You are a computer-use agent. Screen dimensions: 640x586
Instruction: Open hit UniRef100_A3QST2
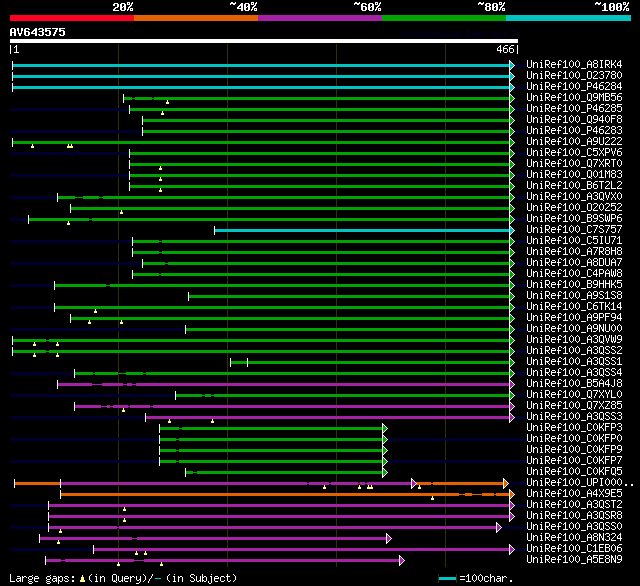[x=574, y=505]
